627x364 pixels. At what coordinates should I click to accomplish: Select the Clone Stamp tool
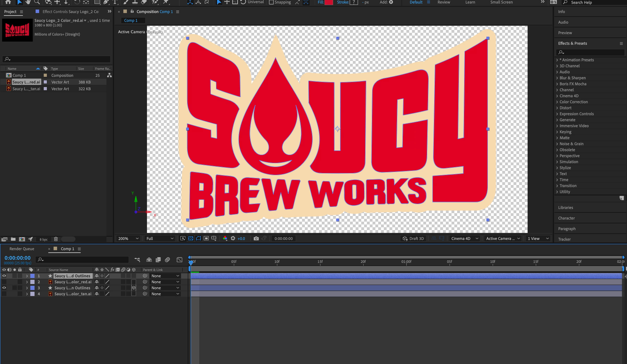coord(135,2)
